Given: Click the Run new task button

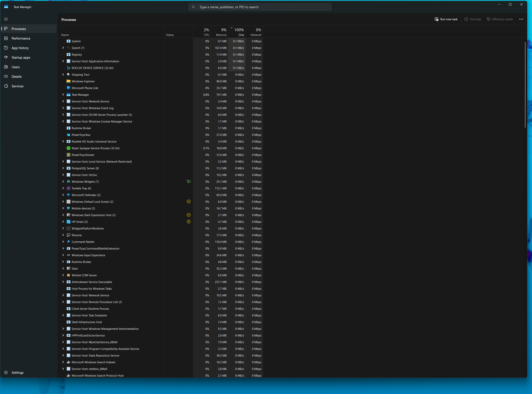Looking at the screenshot, I should coord(446,19).
